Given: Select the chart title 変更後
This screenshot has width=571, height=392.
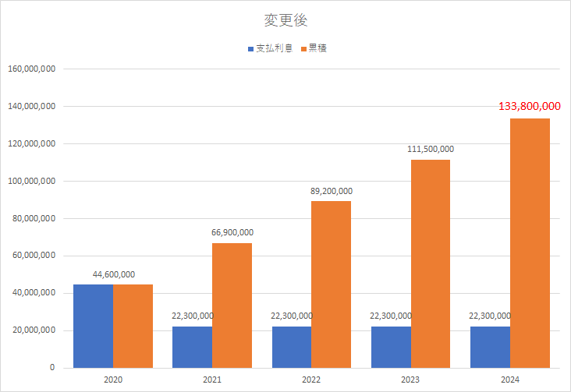Looking at the screenshot, I should pyautogui.click(x=285, y=20).
